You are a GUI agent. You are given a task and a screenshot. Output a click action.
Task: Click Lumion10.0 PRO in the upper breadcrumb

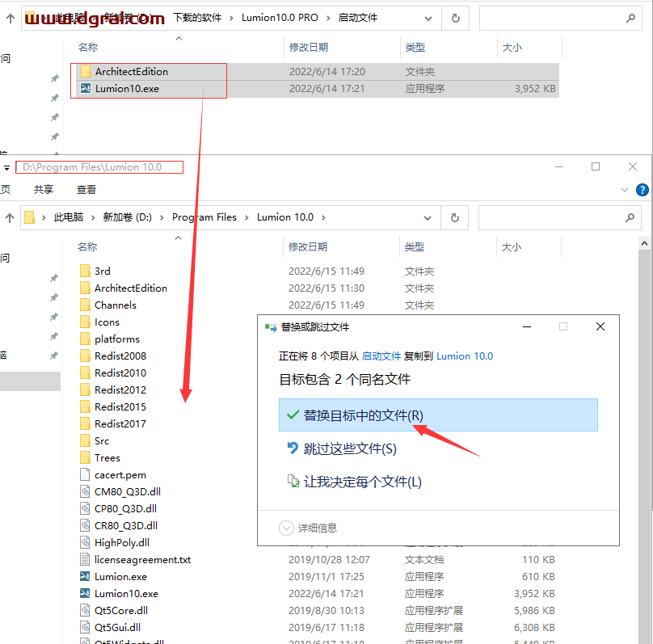tap(280, 18)
